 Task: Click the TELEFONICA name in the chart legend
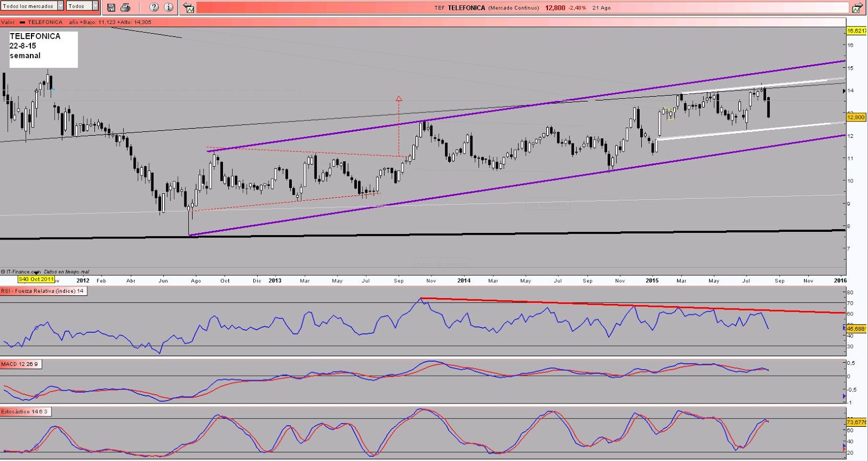(46, 22)
